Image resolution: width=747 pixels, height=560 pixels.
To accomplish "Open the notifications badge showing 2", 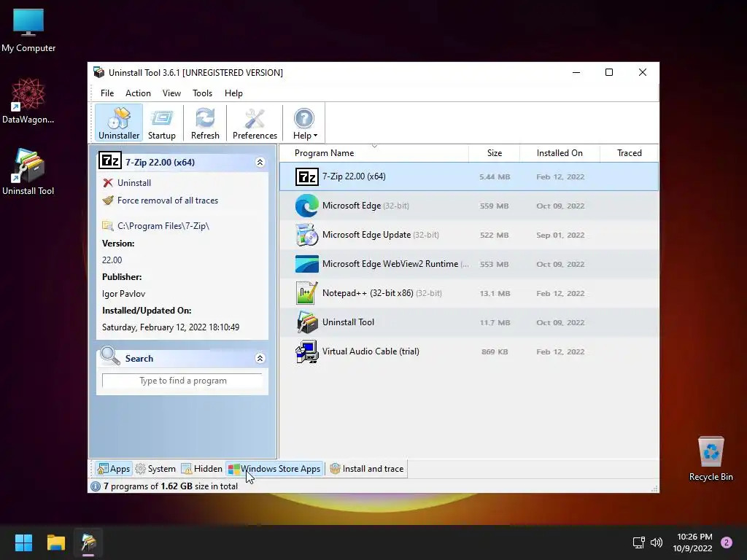I will (x=727, y=542).
